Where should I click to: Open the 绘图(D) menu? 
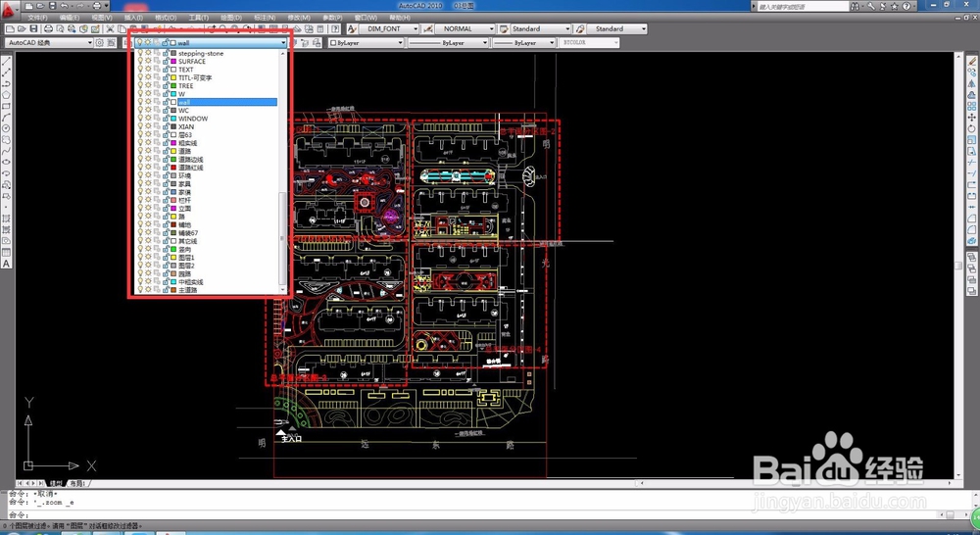(x=233, y=18)
